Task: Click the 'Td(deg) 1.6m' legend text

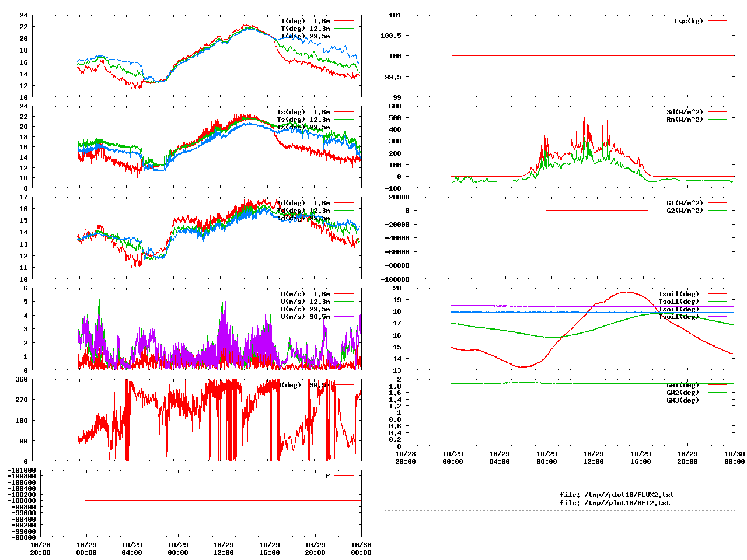Action: [303, 203]
